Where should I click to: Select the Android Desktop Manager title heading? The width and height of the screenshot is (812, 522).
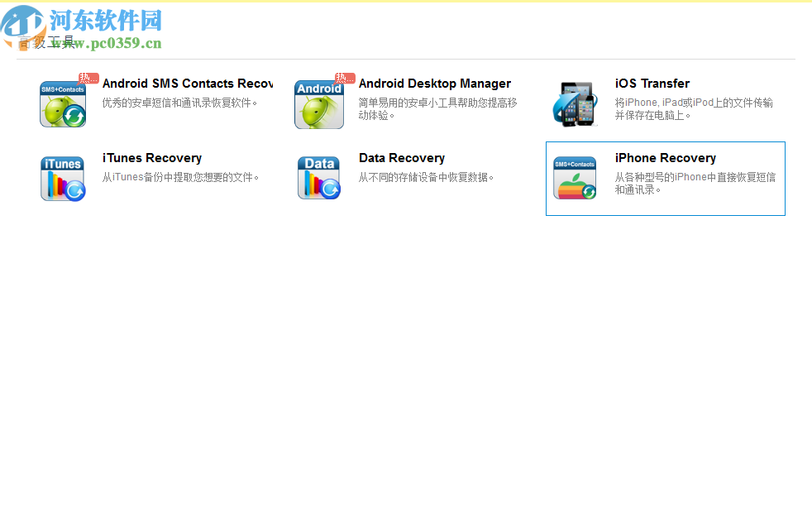point(435,83)
